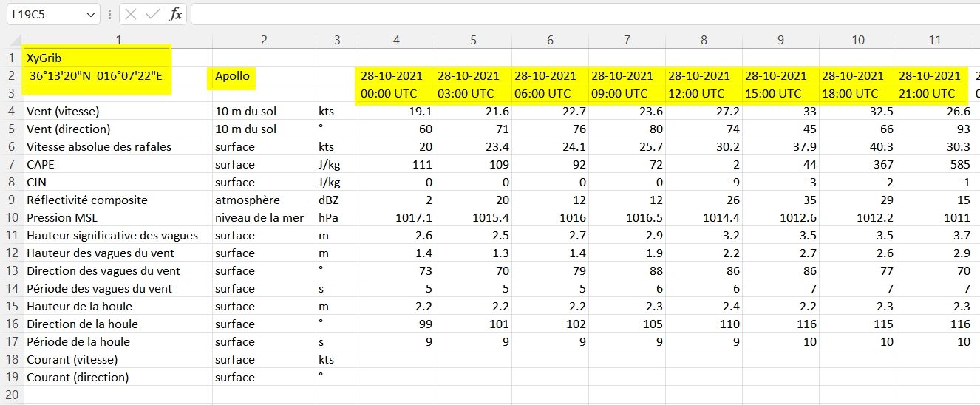Click the three-dot name box resize handle
980x405 pixels.
click(109, 14)
